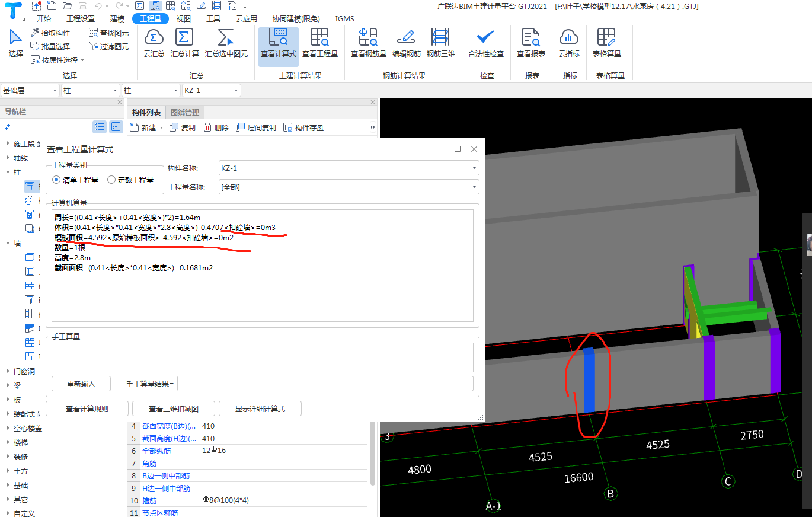The image size is (812, 517).
Task: Click 手工算量结果 input field
Action: (x=325, y=384)
